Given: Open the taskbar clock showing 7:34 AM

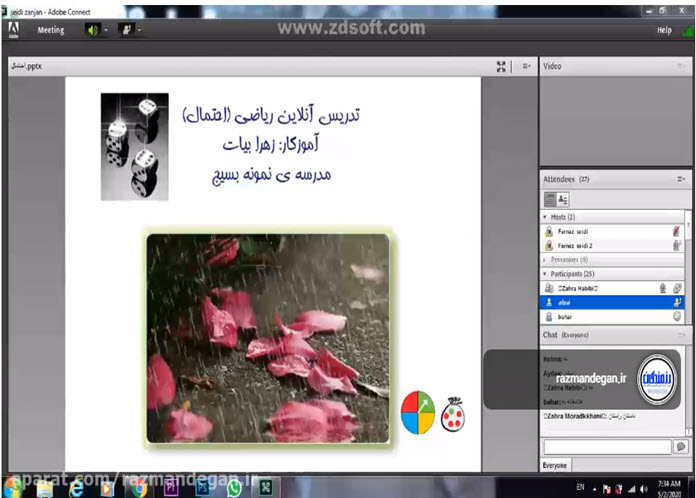Looking at the screenshot, I should (x=669, y=488).
